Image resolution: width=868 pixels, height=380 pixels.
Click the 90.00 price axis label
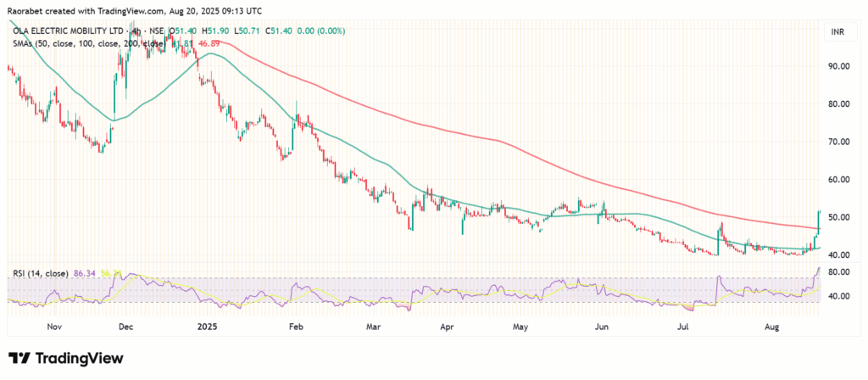[x=839, y=66]
